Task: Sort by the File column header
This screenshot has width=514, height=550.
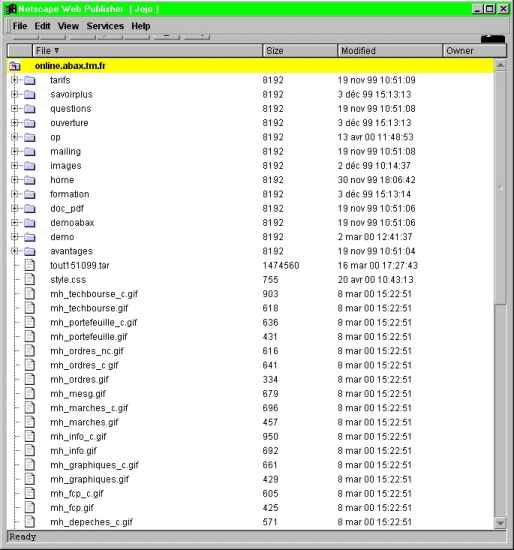Action: [147, 51]
